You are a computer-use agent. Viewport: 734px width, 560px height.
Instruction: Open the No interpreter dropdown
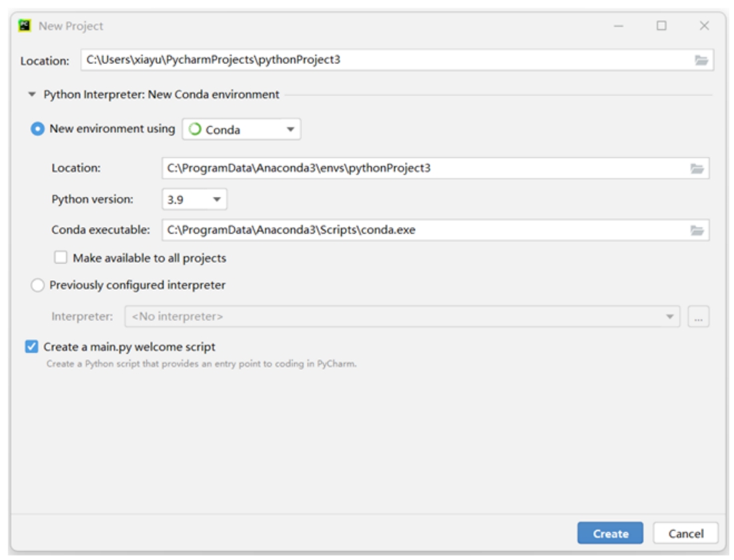[402, 316]
